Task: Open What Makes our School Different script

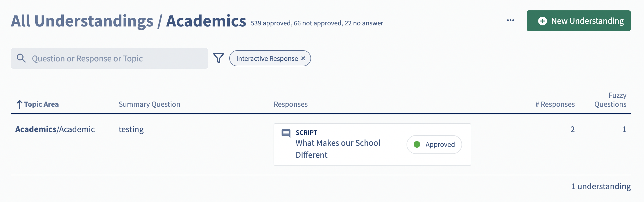Action: coord(338,149)
